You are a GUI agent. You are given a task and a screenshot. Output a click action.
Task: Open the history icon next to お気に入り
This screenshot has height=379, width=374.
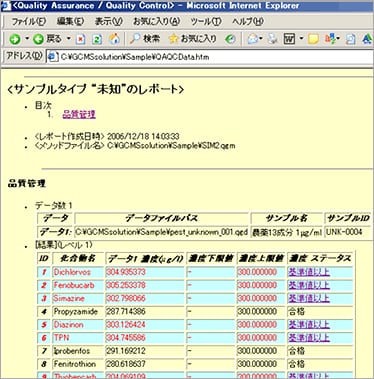pos(230,39)
